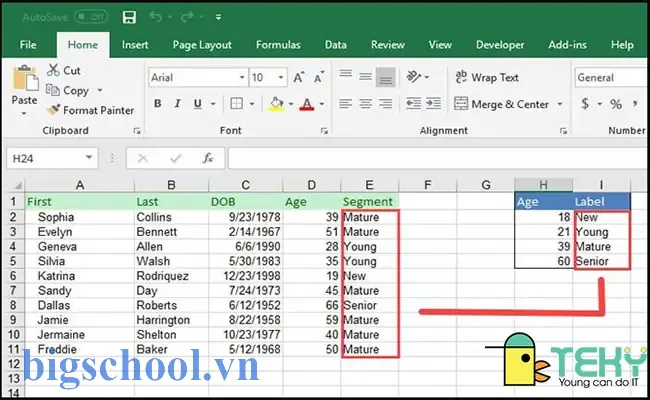Select column E header
Image resolution: width=650 pixels, height=400 pixels.
pos(369,185)
